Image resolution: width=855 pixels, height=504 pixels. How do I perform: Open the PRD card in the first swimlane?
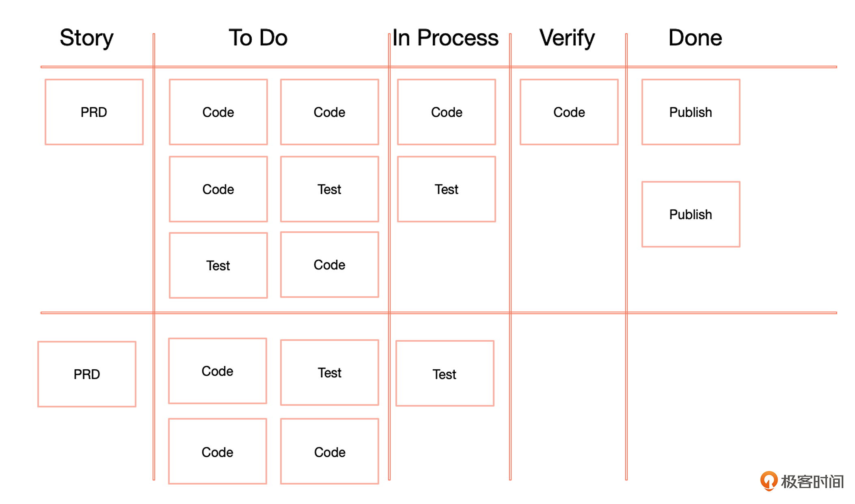tap(94, 112)
